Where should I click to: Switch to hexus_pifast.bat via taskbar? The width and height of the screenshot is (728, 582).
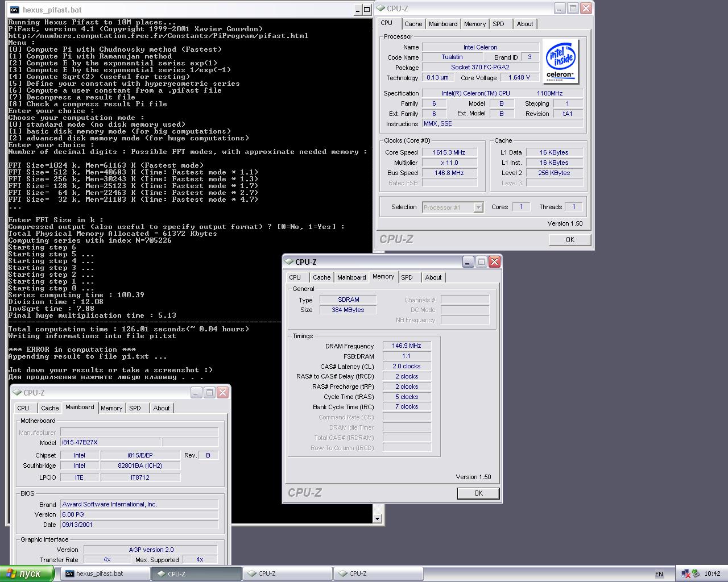pos(105,573)
